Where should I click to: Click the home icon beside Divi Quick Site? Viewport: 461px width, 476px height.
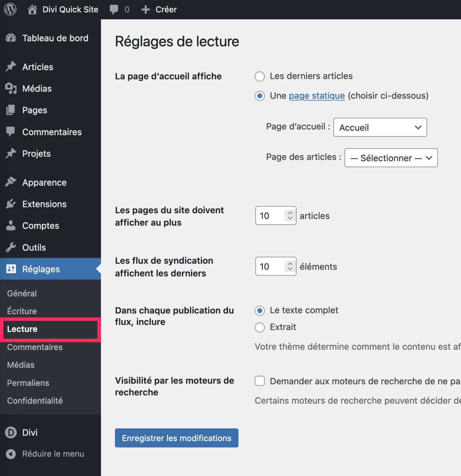[32, 10]
